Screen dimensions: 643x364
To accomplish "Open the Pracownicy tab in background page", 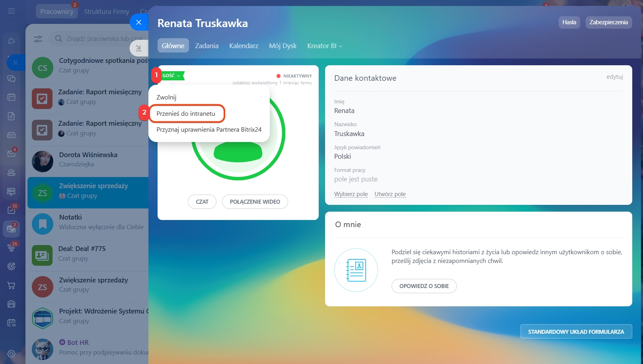I will click(x=57, y=12).
